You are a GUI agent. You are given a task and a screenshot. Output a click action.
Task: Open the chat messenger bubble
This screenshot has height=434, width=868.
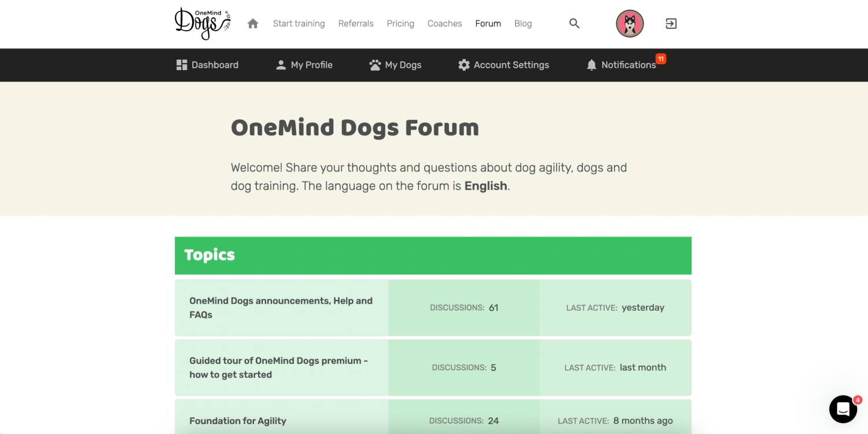[843, 409]
